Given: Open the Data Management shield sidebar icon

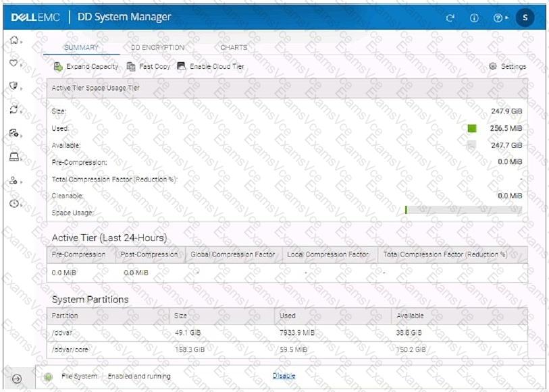Looking at the screenshot, I should pyautogui.click(x=14, y=86).
